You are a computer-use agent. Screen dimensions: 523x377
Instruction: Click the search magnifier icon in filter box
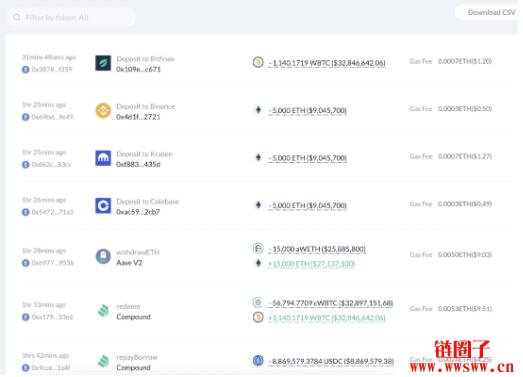tap(17, 17)
